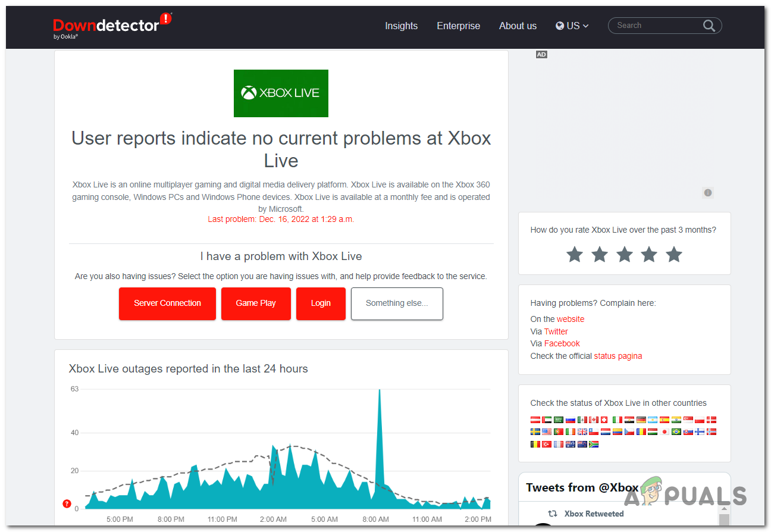The width and height of the screenshot is (771, 532).
Task: Select the Switzerland flag
Action: (x=604, y=420)
